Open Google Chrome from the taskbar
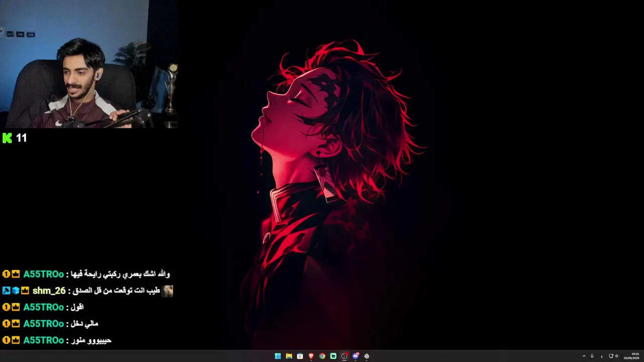Image resolution: width=644 pixels, height=362 pixels. [322, 356]
